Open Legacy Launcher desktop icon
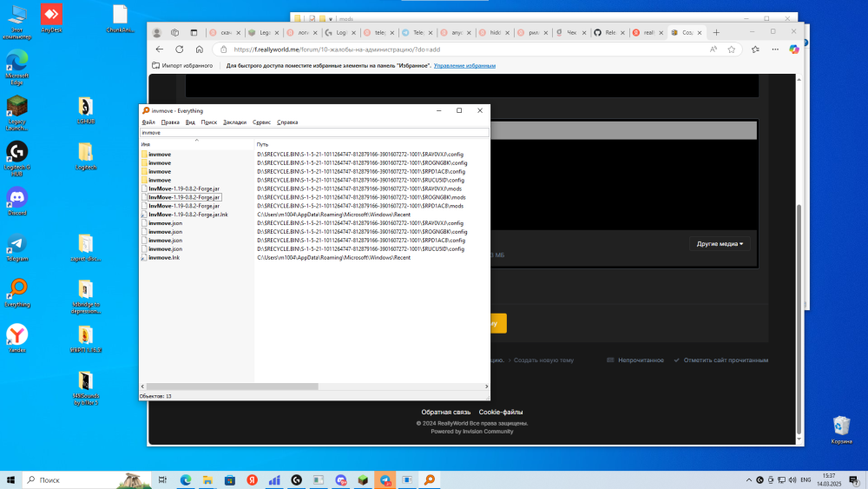This screenshot has height=489, width=868. pos(16,113)
